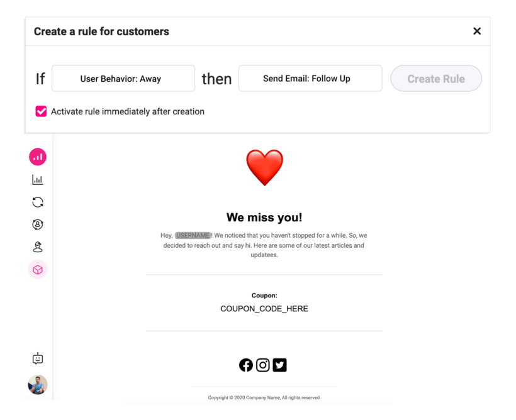Open the bar chart reports icon
This screenshot has height=420, width=516.
38,180
